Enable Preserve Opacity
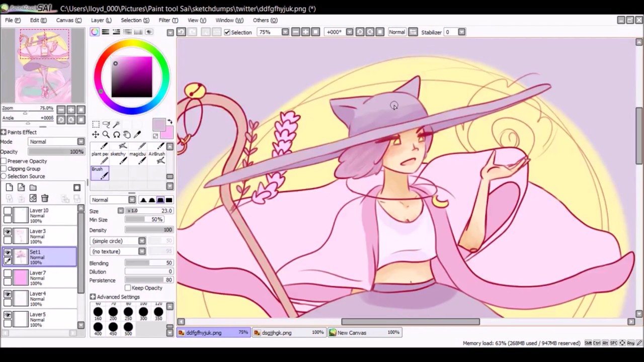 point(4,161)
